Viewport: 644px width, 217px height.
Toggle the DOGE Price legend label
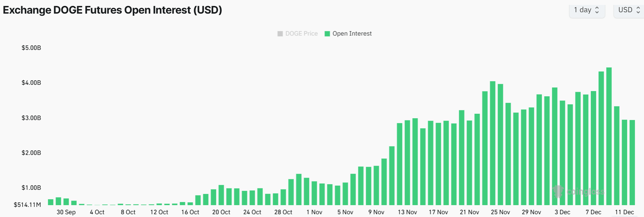[301, 33]
